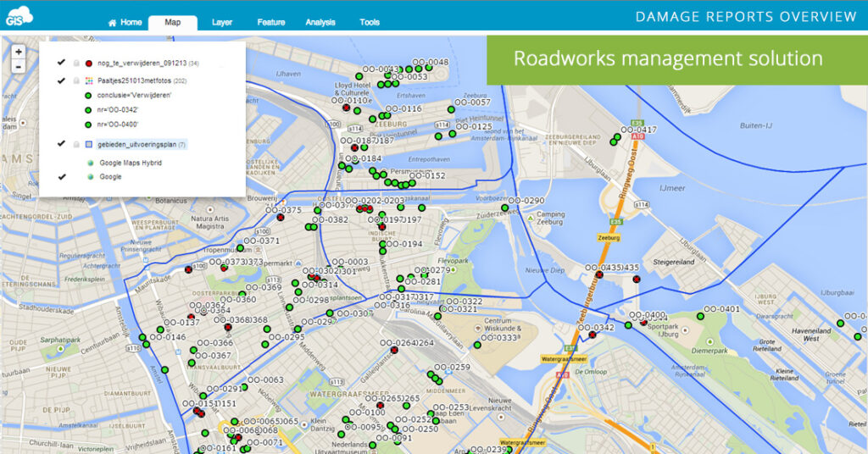This screenshot has height=454, width=868.
Task: Toggle visibility checkmark of Paaltjes251013metfotos layer
Action: [x=61, y=80]
